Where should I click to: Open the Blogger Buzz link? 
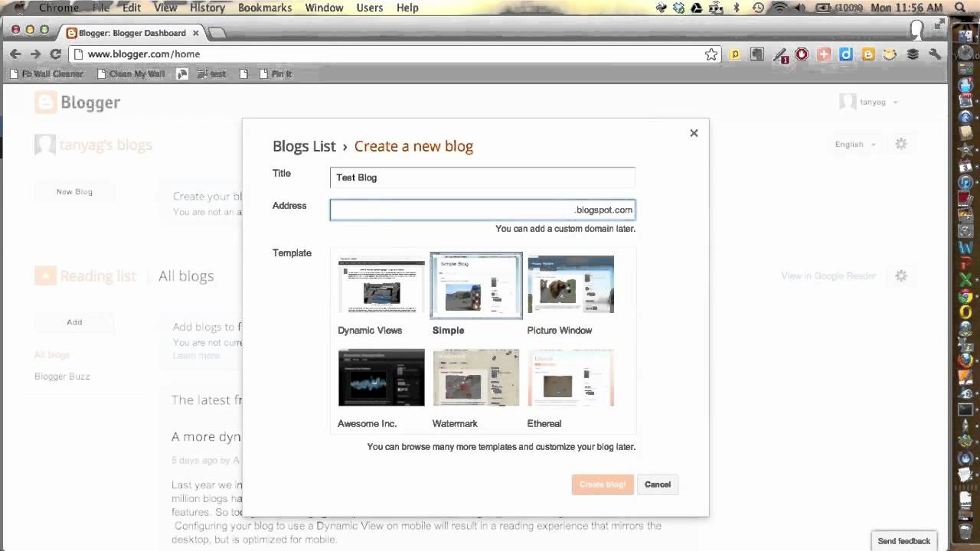pos(62,377)
